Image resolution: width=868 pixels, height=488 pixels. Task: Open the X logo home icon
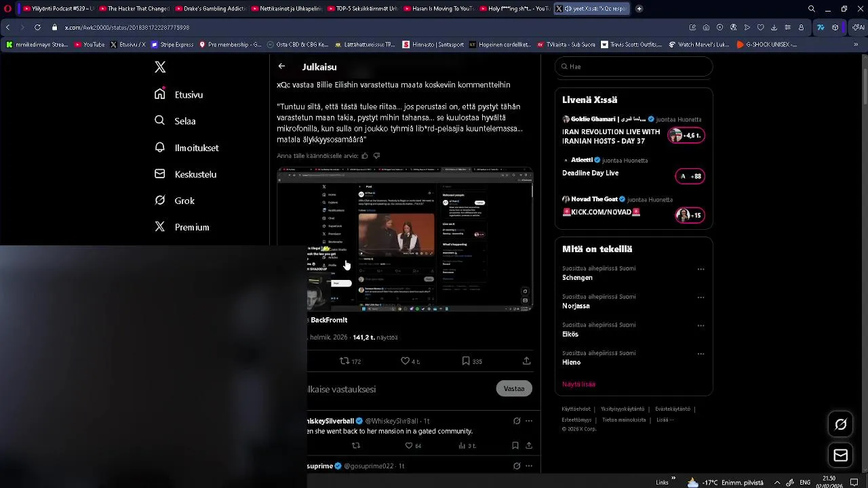click(160, 67)
